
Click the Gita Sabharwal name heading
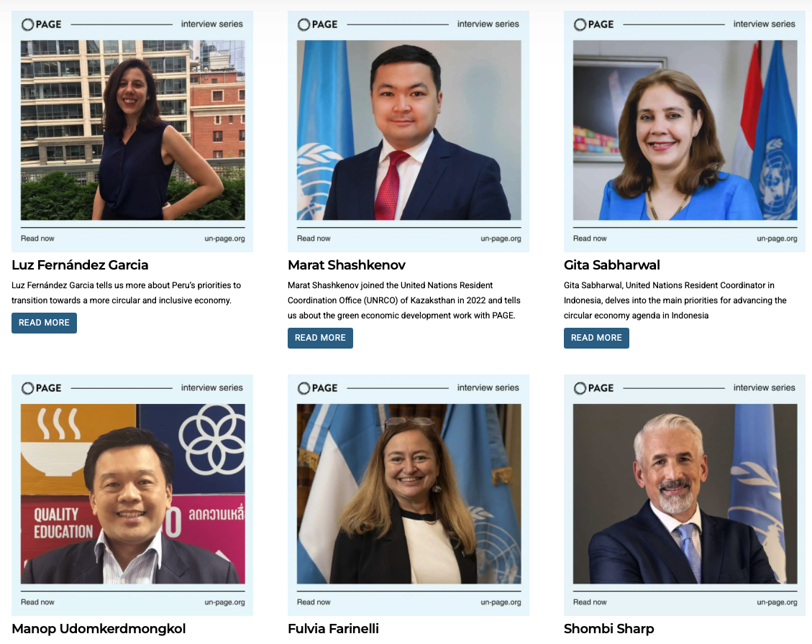(611, 265)
